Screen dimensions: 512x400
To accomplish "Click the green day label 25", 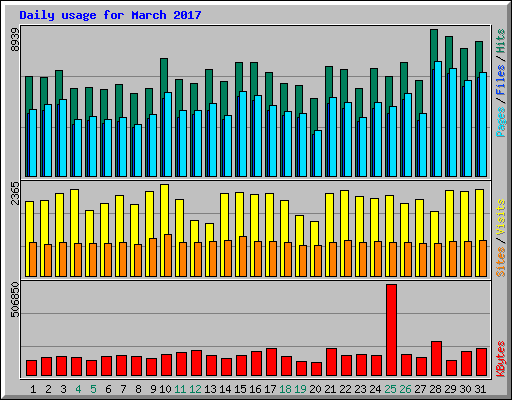I will click(x=390, y=389).
